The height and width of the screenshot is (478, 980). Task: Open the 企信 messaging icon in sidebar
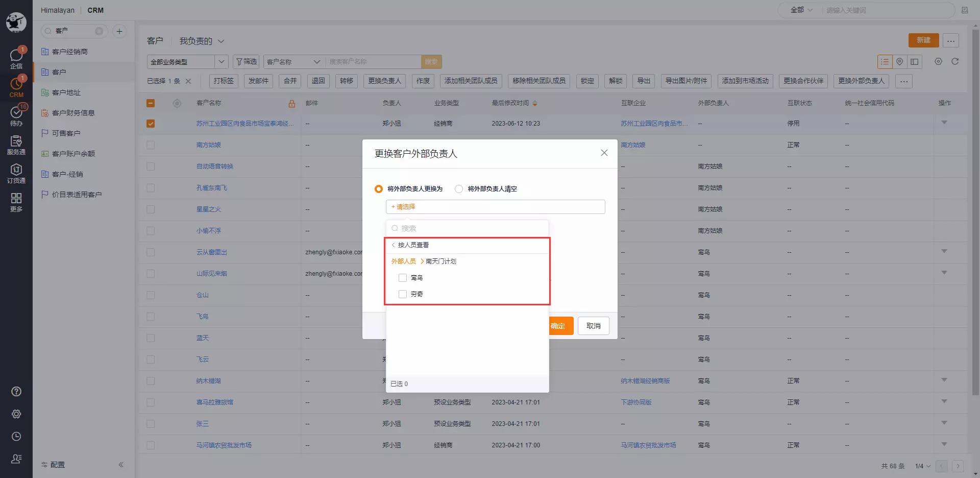pos(16,58)
